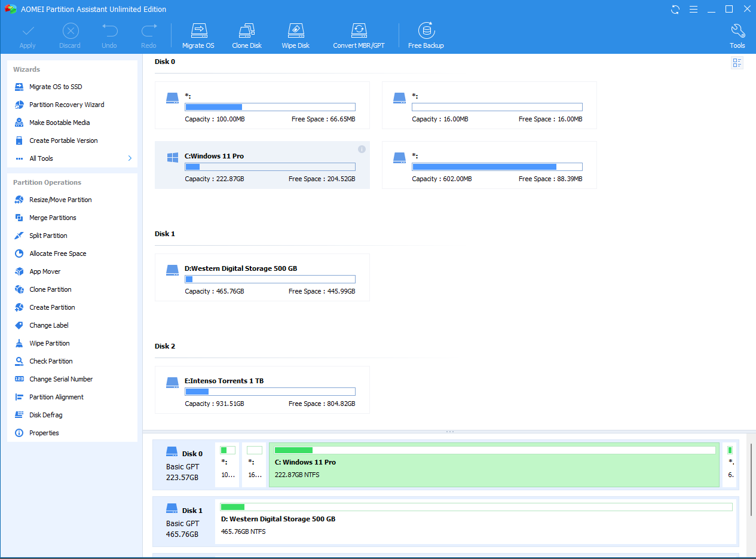Select the D: Western Digital Storage card
Viewport: 756px width, 559px height.
coord(262,277)
